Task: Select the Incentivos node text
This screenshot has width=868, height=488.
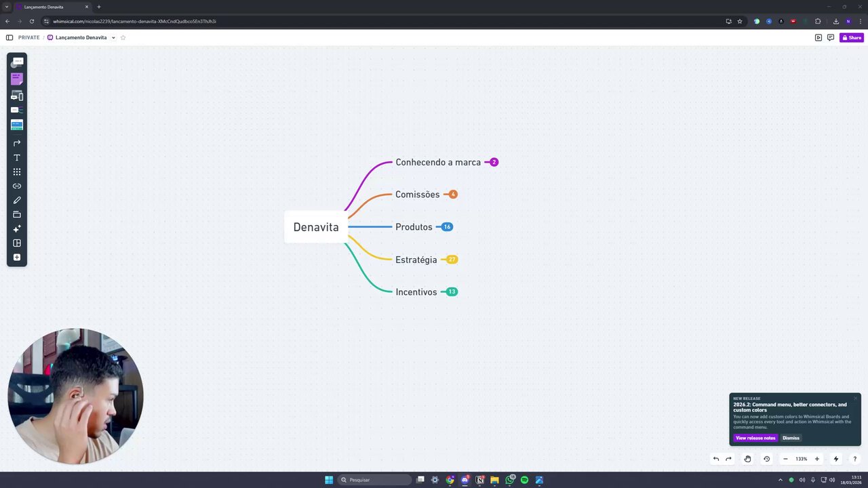Action: tap(416, 291)
